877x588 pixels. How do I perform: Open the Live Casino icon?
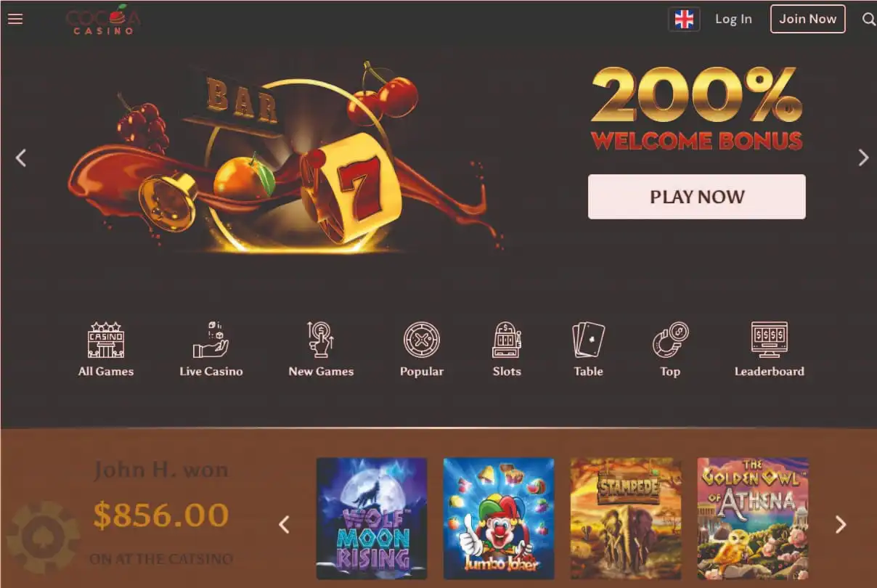(x=211, y=340)
